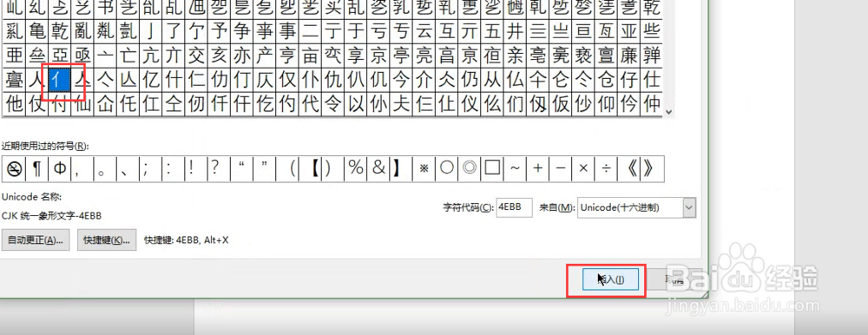Select the highlighted 亻 character cell
This screenshot has height=335, width=868.
point(60,81)
